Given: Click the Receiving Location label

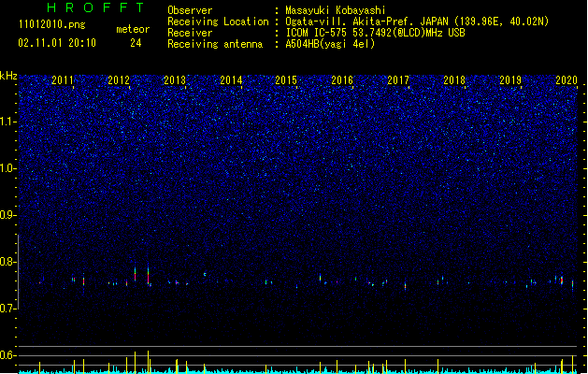Looking at the screenshot, I should click(x=218, y=22).
